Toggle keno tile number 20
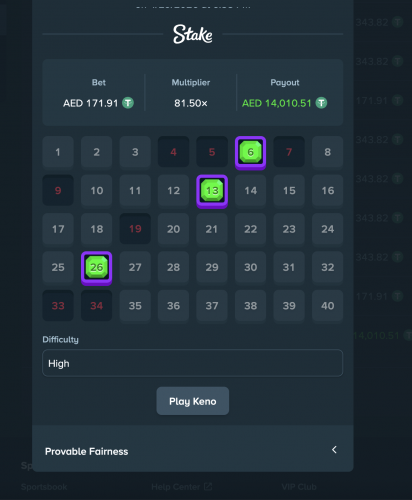 [174, 229]
